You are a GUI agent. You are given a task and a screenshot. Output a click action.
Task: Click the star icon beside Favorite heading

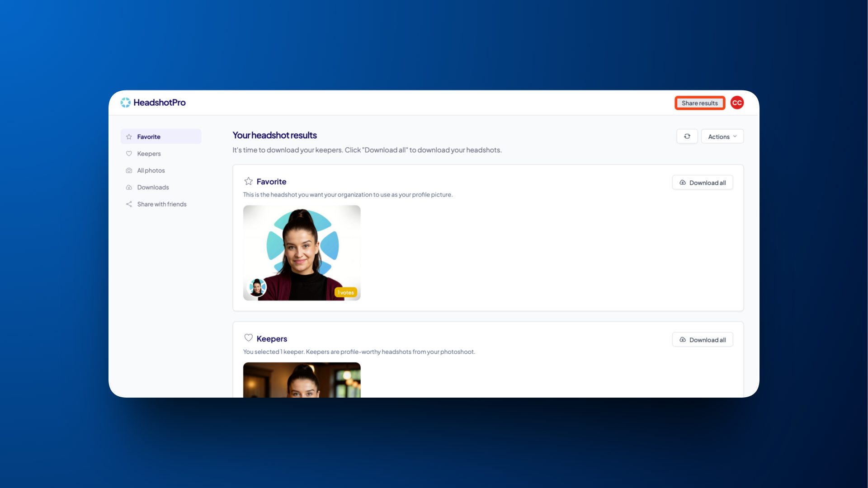(x=248, y=181)
